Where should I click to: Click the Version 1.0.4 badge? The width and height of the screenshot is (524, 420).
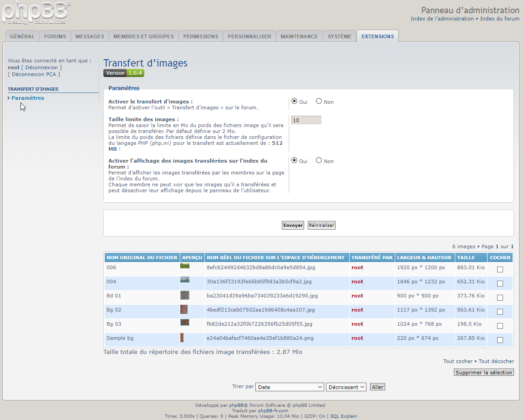pos(124,73)
